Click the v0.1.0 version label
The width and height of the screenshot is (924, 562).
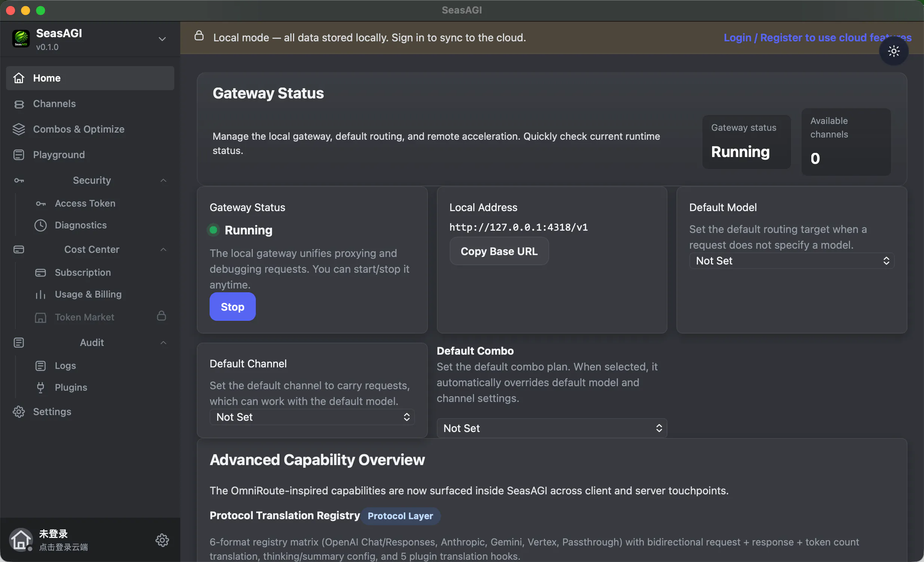(47, 47)
